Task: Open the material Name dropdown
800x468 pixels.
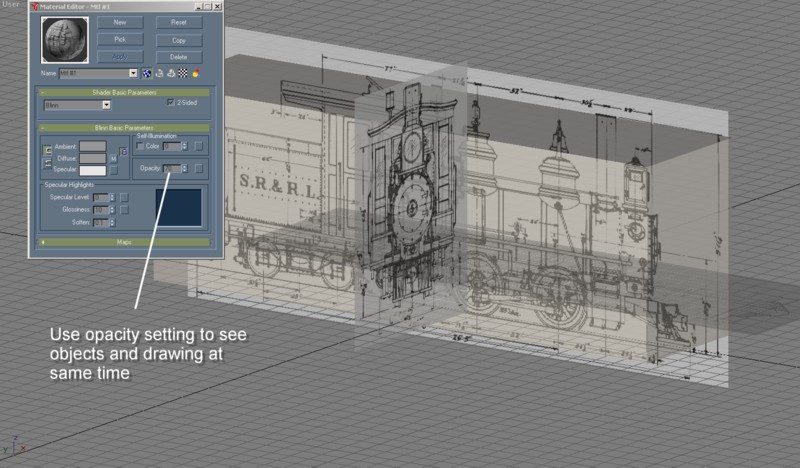Action: tap(133, 73)
